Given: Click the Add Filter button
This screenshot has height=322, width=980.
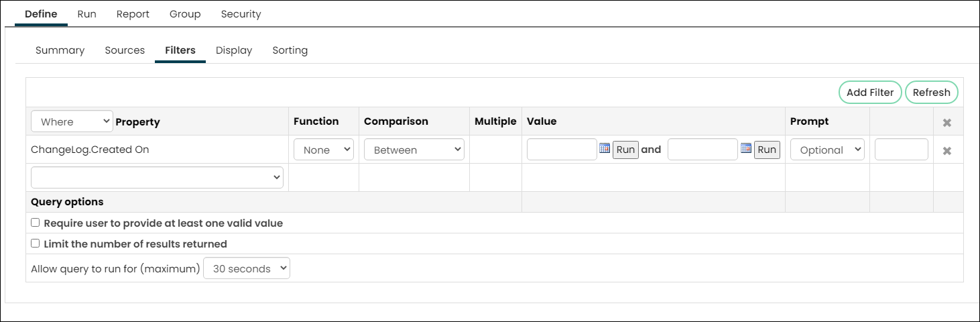Looking at the screenshot, I should pos(870,93).
